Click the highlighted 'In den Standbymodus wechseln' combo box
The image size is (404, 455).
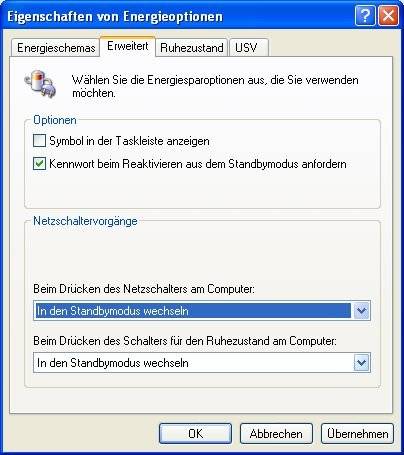(202, 311)
